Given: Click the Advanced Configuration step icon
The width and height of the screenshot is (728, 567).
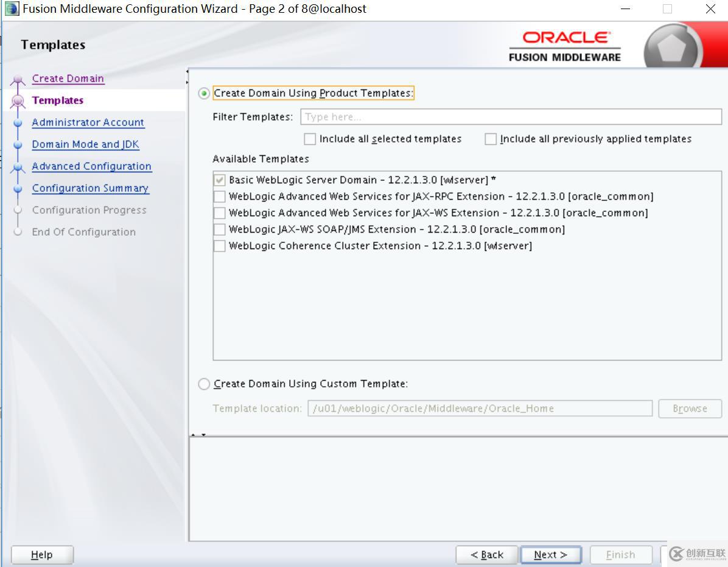Looking at the screenshot, I should click(x=18, y=167).
